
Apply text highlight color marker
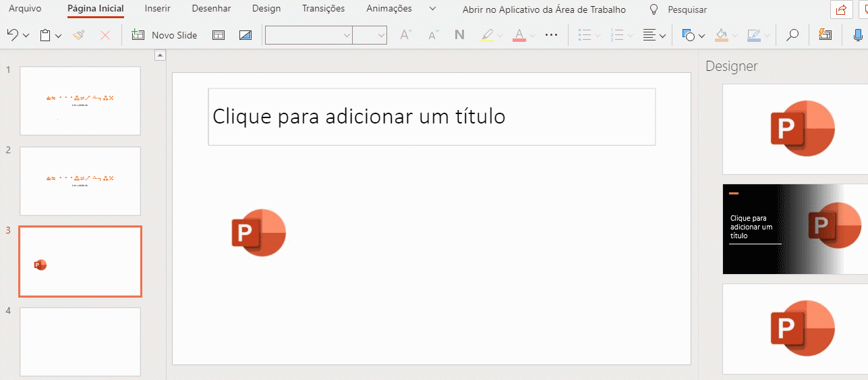[487, 35]
